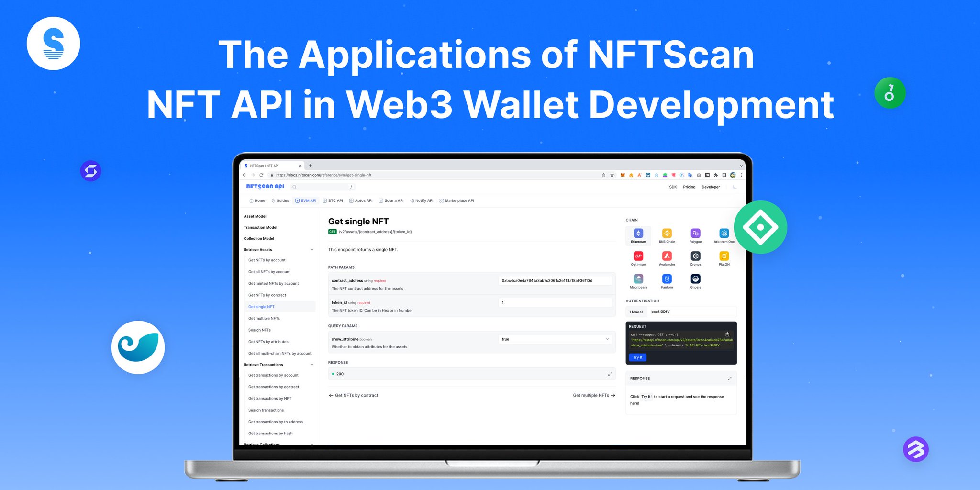Select the Cronos chain icon
Image resolution: width=980 pixels, height=490 pixels.
(x=695, y=256)
